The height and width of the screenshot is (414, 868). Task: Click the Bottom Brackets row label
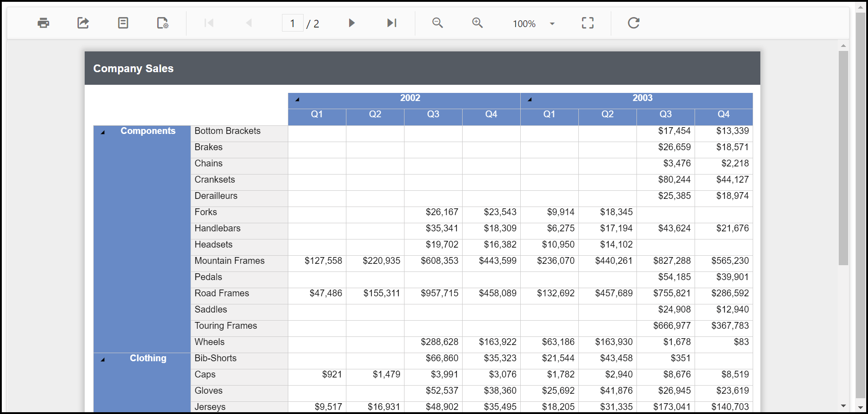pyautogui.click(x=227, y=131)
